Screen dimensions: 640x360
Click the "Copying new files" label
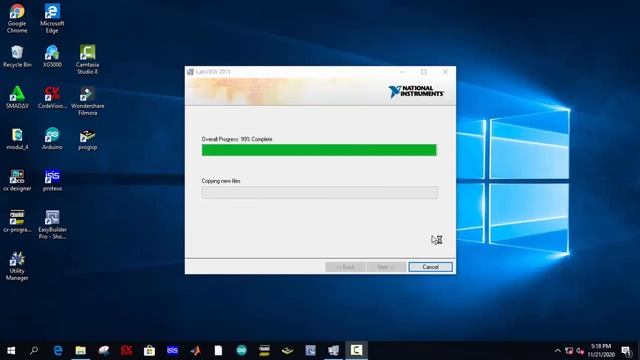click(221, 181)
